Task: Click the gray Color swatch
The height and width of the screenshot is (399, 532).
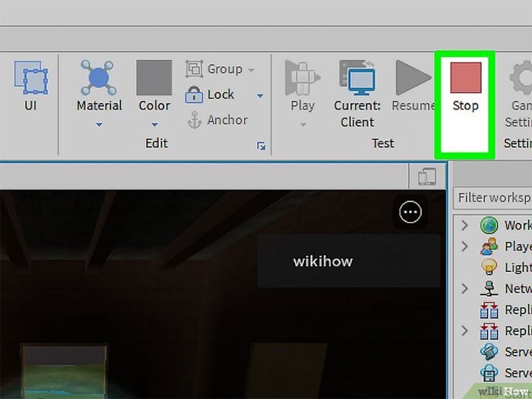Action: coord(154,78)
